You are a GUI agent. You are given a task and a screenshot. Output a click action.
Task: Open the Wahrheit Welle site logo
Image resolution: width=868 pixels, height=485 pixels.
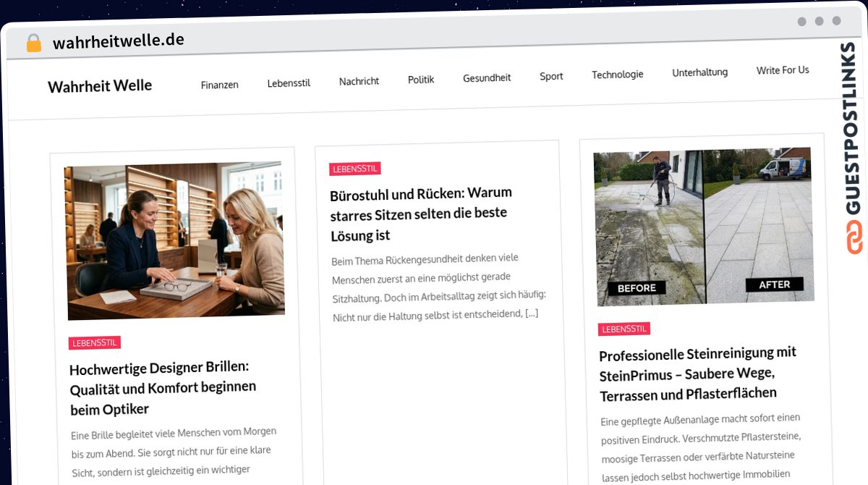point(100,86)
